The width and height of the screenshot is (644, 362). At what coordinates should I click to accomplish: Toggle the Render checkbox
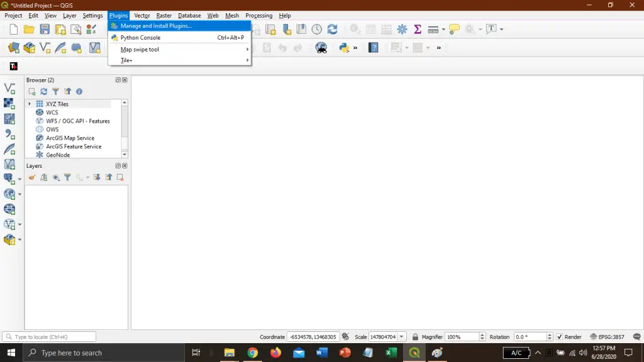[559, 337]
